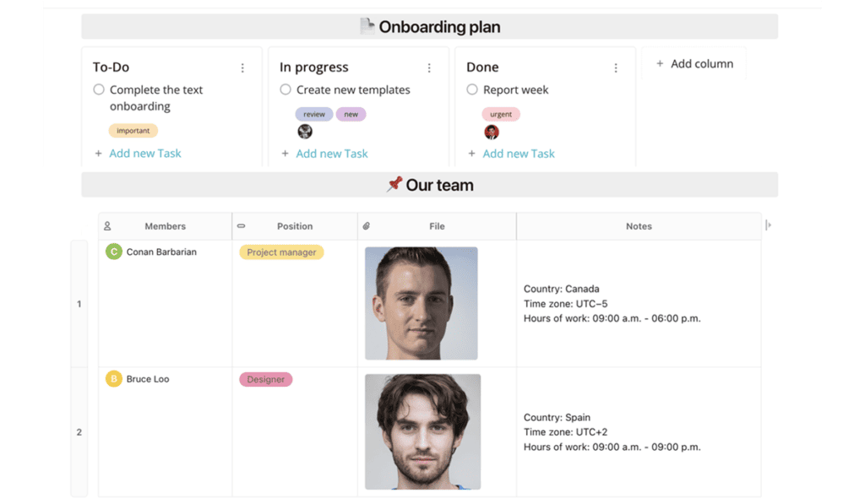Toggle the 'Report week' task checkbox
Image resolution: width=865 pixels, height=504 pixels.
point(472,89)
